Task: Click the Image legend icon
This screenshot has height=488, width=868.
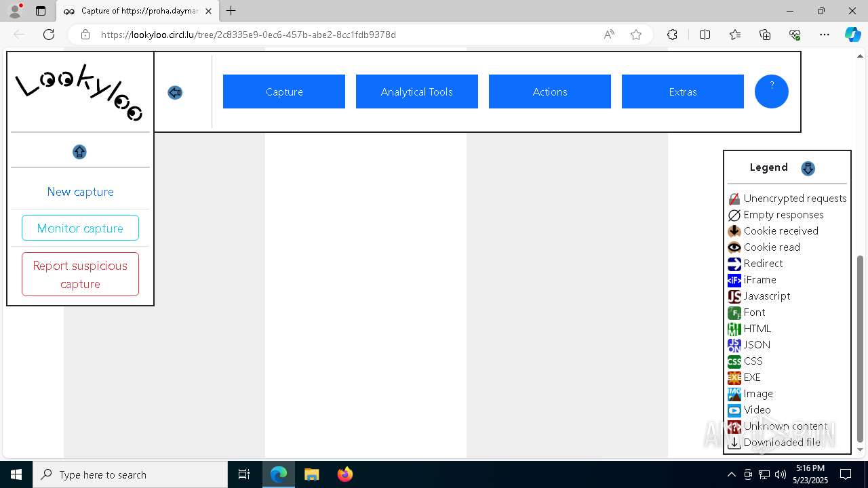Action: (734, 394)
